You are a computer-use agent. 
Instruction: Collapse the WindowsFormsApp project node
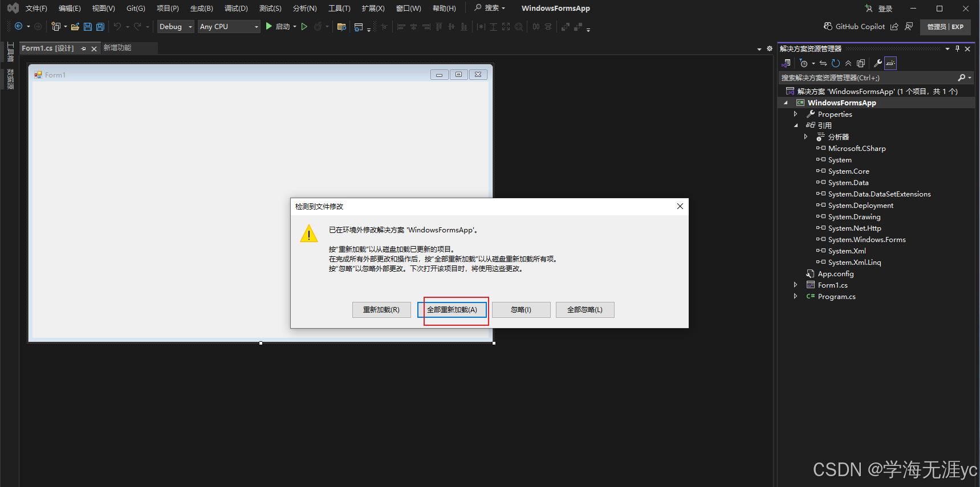786,103
